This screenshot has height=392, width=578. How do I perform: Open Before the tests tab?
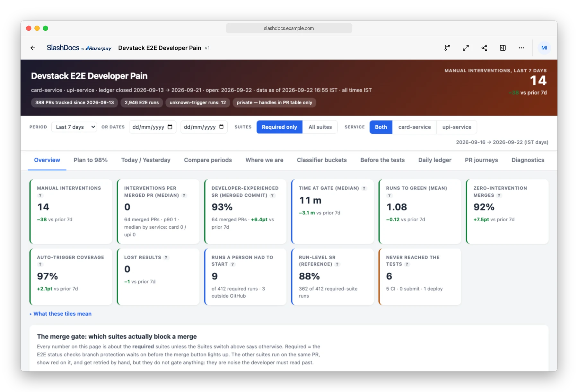(x=382, y=160)
